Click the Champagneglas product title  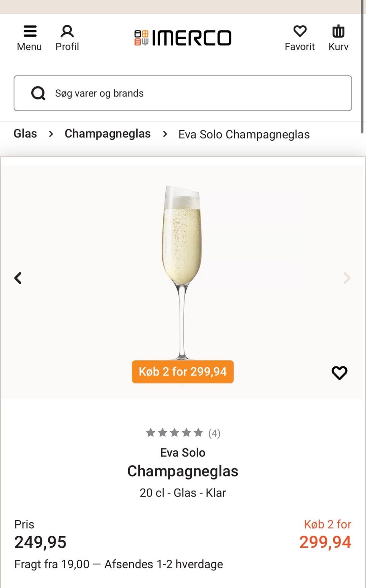pos(183,471)
